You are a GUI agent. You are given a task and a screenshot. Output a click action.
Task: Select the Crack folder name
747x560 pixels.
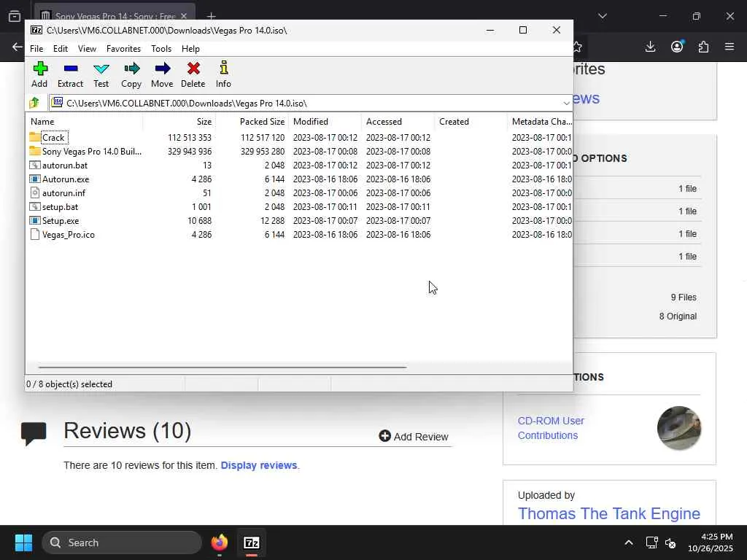[53, 137]
